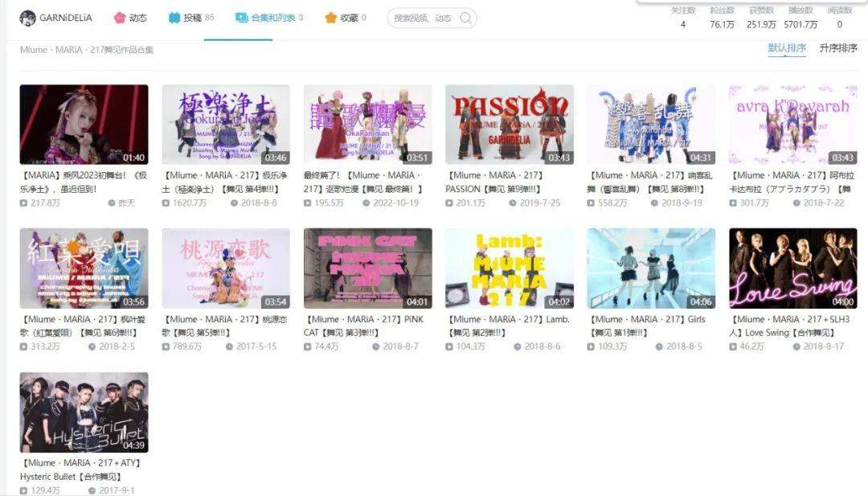
Task: Click the 桃源恋歌 第5弹 video title
Action: coord(225,326)
